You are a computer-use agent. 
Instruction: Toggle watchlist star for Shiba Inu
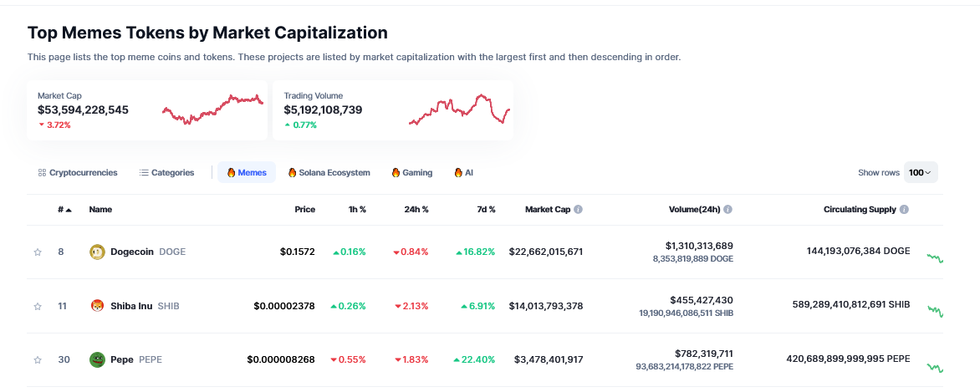(37, 306)
